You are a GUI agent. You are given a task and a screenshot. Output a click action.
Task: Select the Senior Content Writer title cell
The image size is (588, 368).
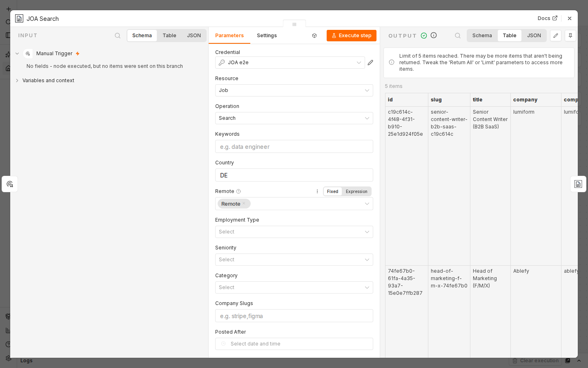(490, 186)
